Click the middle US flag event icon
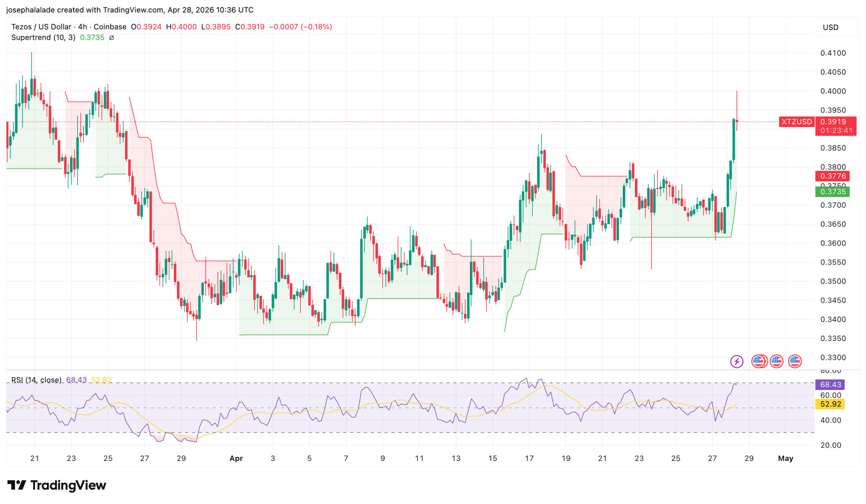Viewport: 866px width, 504px height. pos(776,361)
